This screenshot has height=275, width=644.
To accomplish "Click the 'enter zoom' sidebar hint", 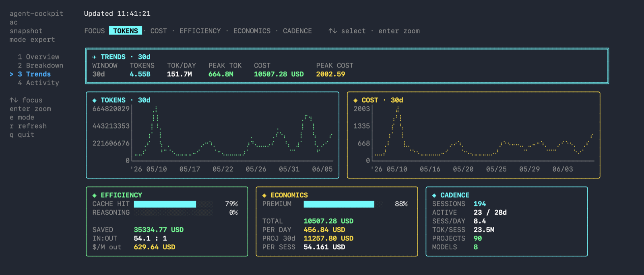I will point(30,109).
